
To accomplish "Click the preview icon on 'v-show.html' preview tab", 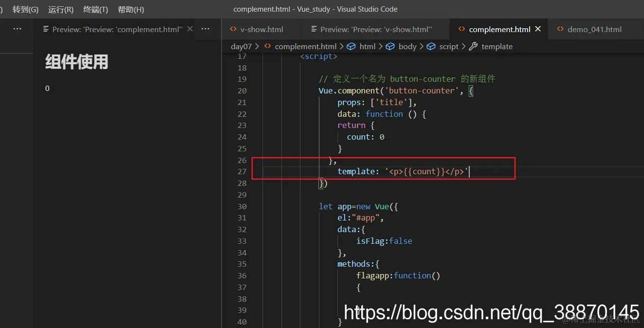I will coord(313,29).
